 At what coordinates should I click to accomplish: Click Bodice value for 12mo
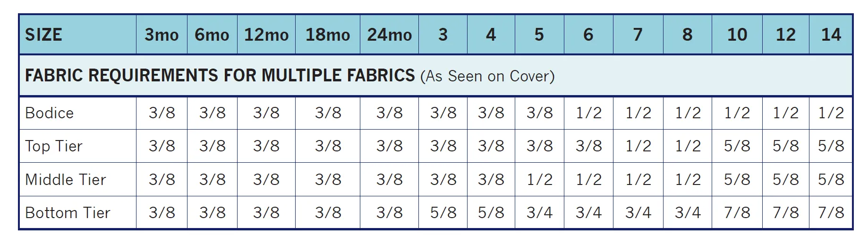[266, 113]
